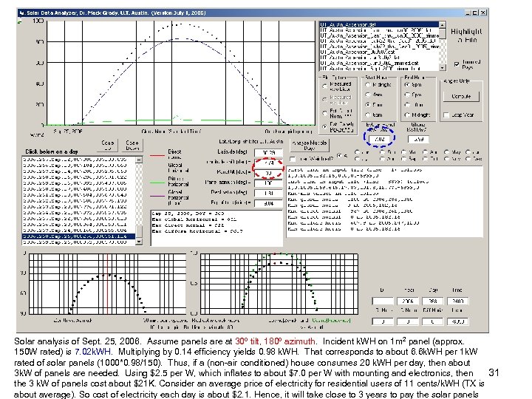
Task: Click the main irradiance curve plot
Action: click(180, 73)
